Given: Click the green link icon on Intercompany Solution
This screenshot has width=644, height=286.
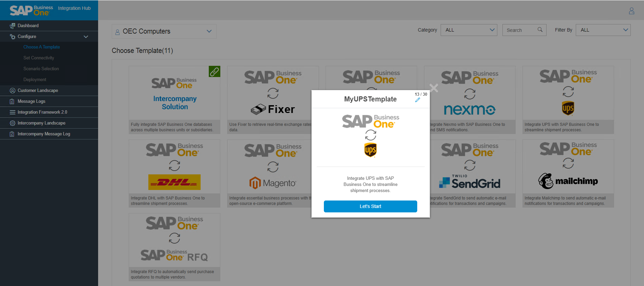Looking at the screenshot, I should [214, 72].
